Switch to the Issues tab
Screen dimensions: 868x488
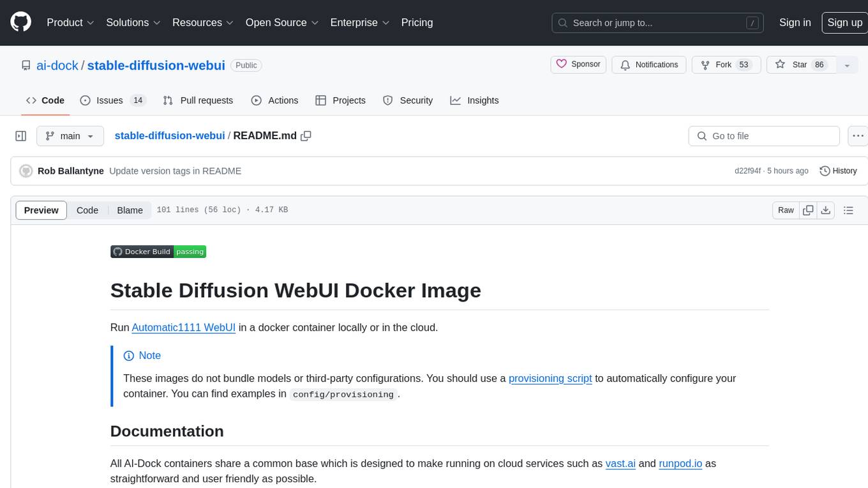(113, 100)
